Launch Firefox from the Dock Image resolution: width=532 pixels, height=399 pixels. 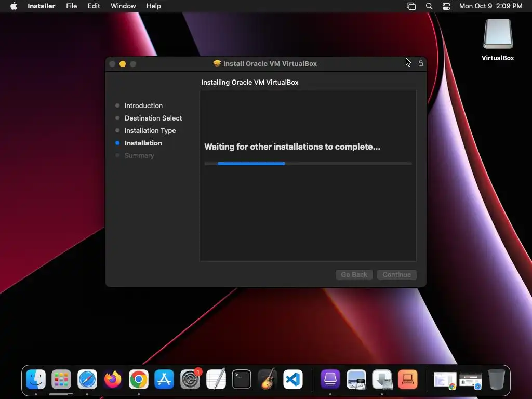[x=113, y=379]
